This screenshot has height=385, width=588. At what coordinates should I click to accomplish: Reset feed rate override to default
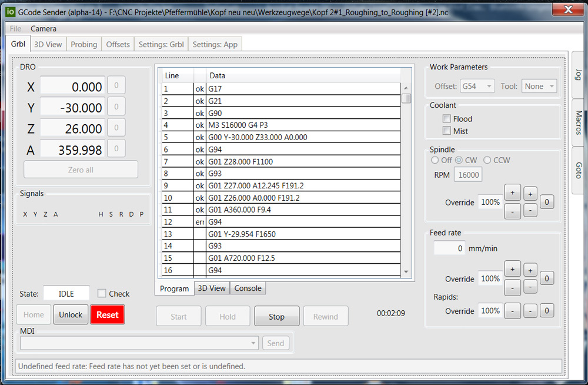click(x=546, y=278)
